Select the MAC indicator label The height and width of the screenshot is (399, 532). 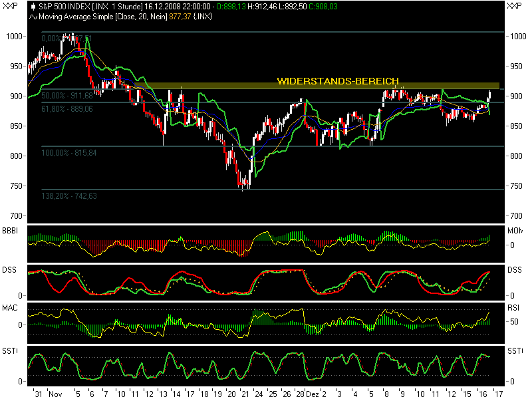coord(10,308)
